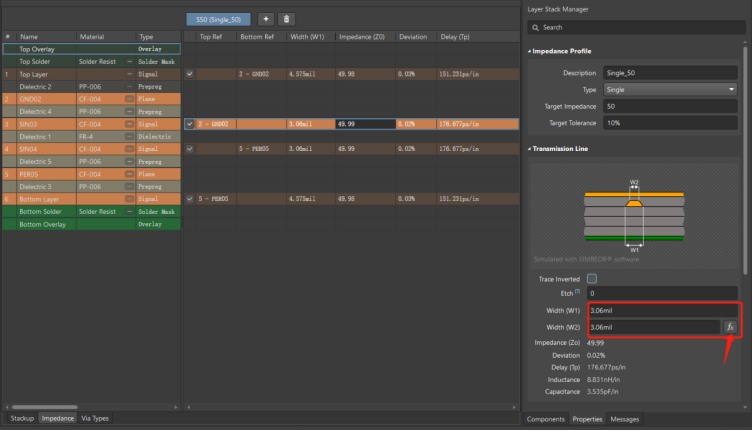Switch to the Stackup tab
The image size is (753, 431).
coord(21,418)
